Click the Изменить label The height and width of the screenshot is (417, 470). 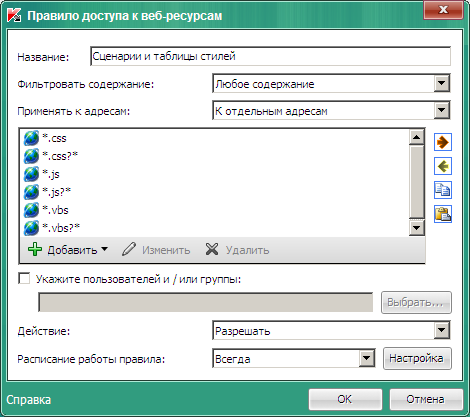pyautogui.click(x=166, y=250)
